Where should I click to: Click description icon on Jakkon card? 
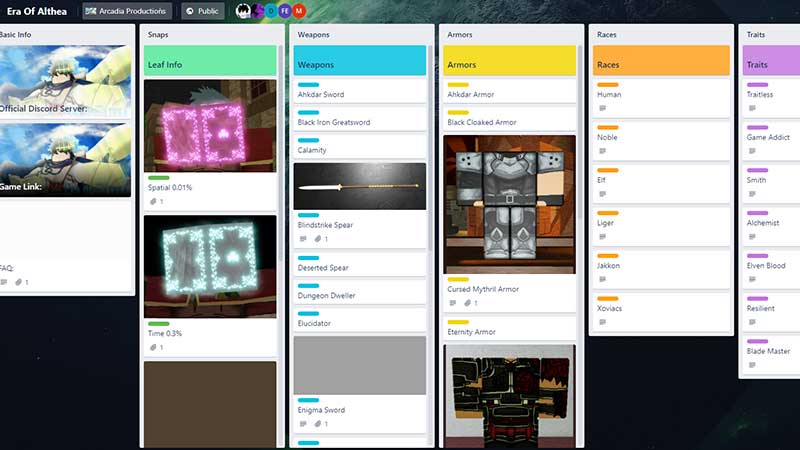(x=603, y=280)
